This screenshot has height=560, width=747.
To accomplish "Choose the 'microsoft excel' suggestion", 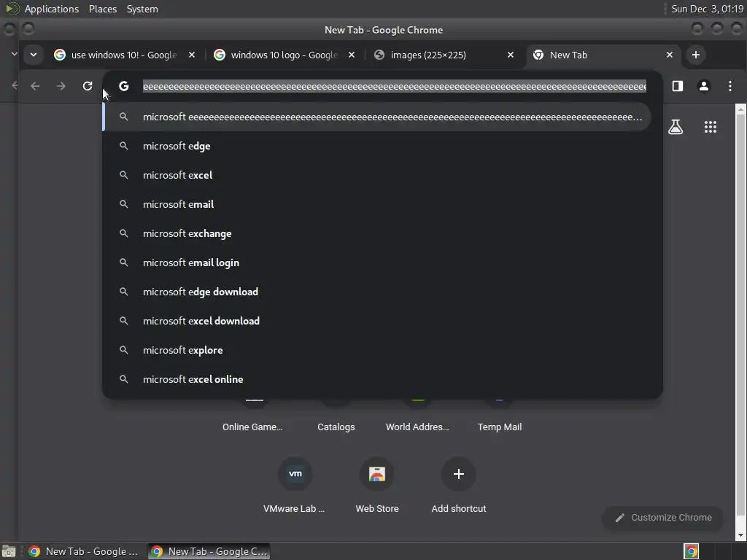I will 377,175.
